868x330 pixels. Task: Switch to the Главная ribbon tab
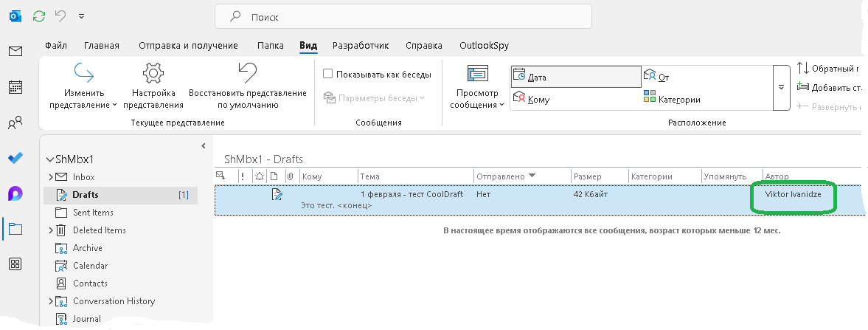pyautogui.click(x=102, y=46)
